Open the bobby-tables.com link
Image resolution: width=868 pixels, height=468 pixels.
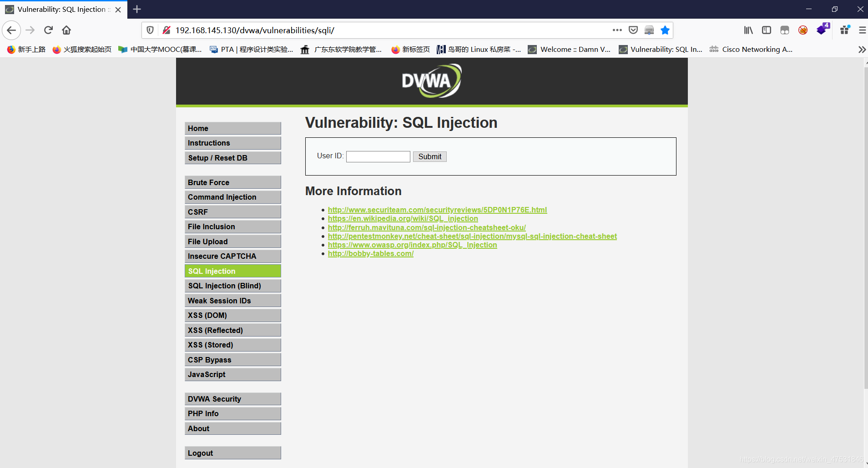click(x=371, y=253)
